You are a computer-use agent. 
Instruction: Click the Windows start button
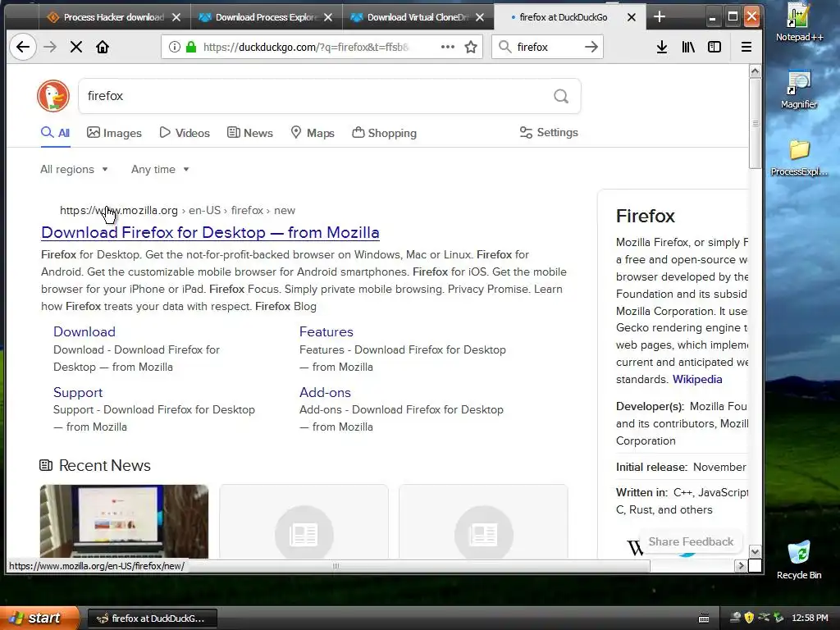click(x=39, y=618)
